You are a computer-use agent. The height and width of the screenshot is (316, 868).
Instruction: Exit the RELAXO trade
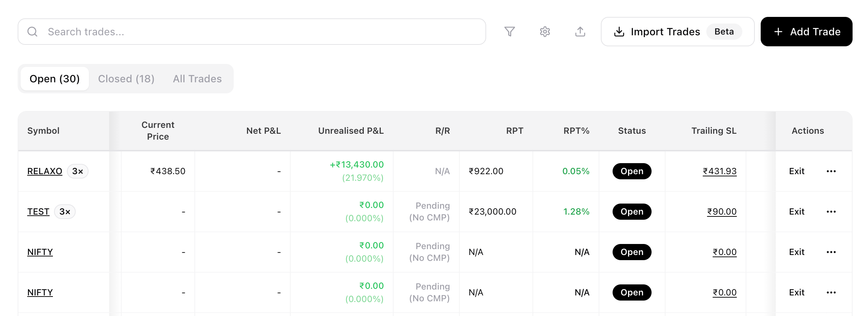click(x=796, y=171)
